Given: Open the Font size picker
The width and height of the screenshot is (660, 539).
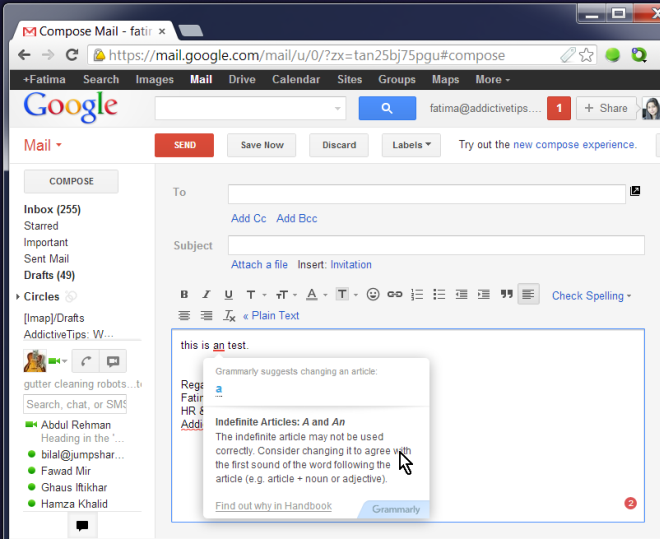Looking at the screenshot, I should pos(286,295).
